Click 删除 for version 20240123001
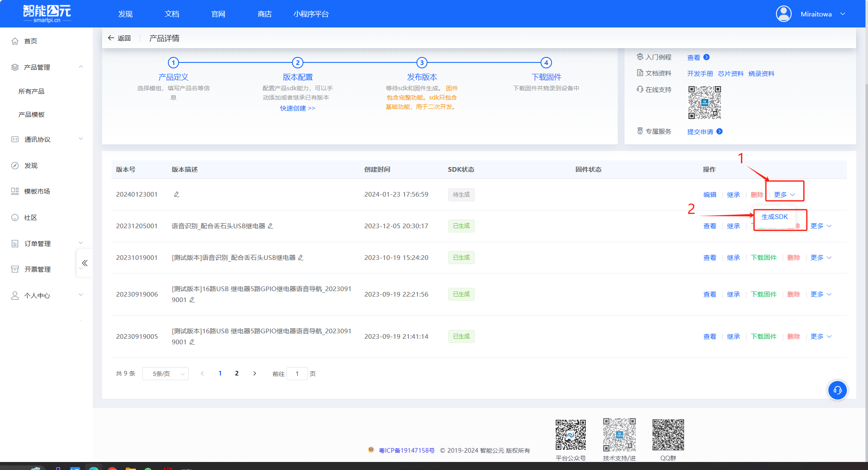868x470 pixels. pos(757,194)
